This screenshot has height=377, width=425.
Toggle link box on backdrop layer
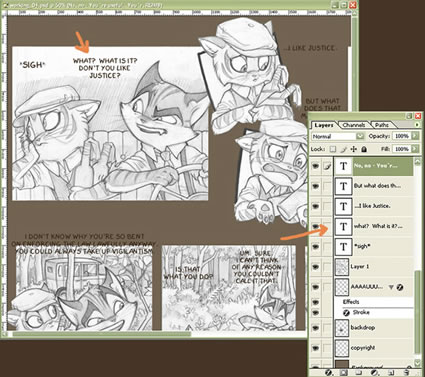327,328
